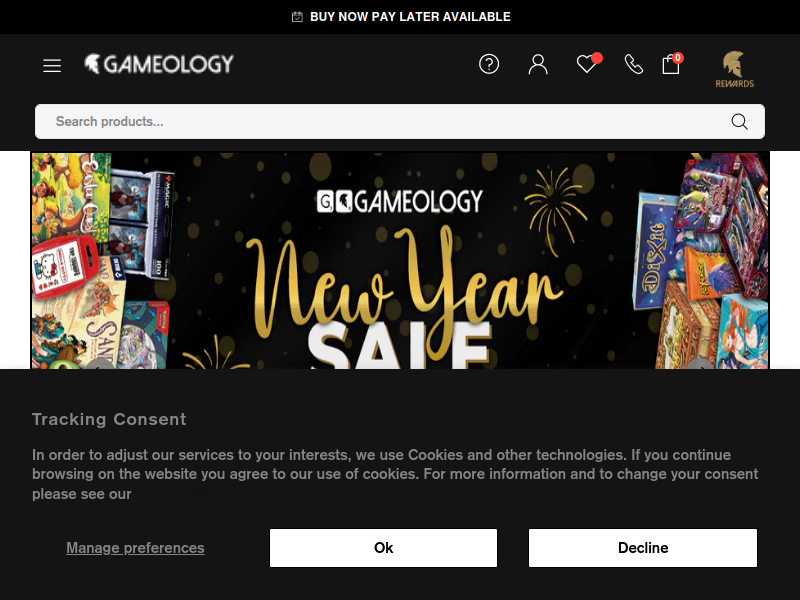This screenshot has width=800, height=600.
Task: Click the phone contact icon
Action: (x=634, y=65)
